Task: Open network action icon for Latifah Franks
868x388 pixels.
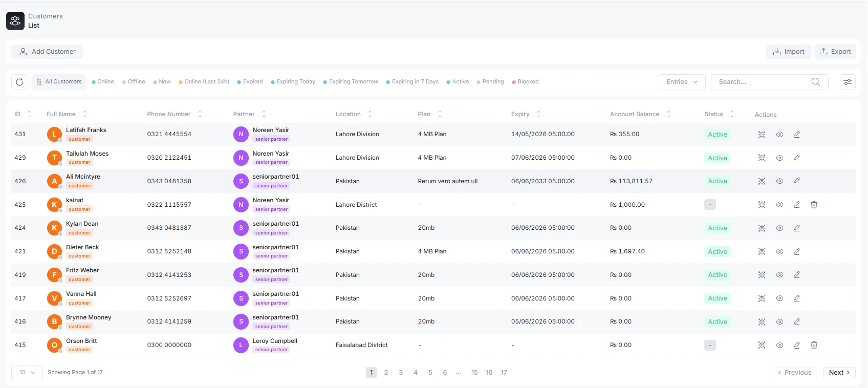Action: [x=762, y=135]
